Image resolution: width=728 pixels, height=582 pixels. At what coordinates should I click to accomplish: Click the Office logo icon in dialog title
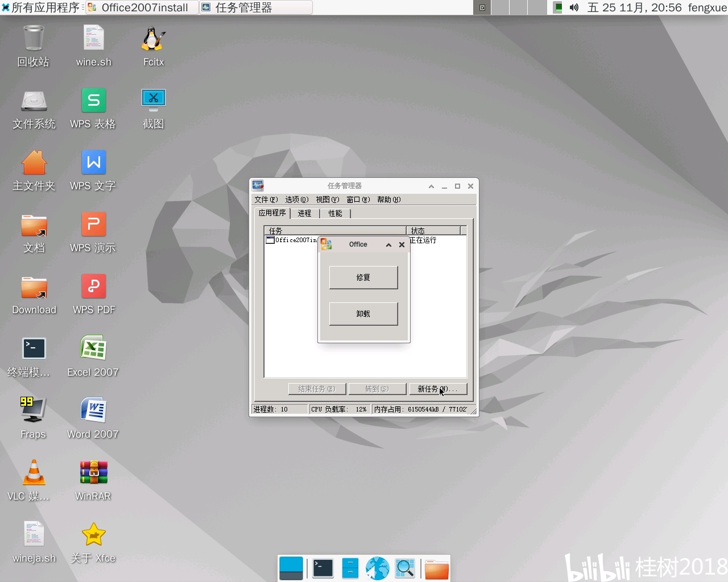click(326, 244)
